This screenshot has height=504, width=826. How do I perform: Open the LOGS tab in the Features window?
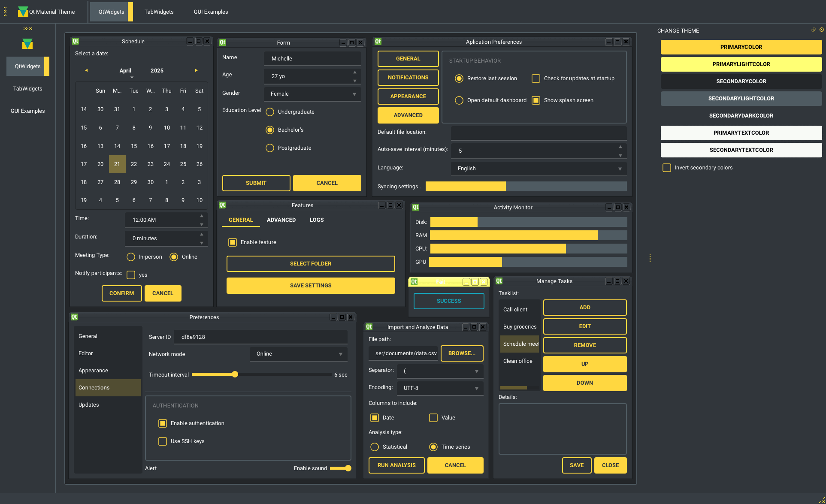tap(316, 220)
